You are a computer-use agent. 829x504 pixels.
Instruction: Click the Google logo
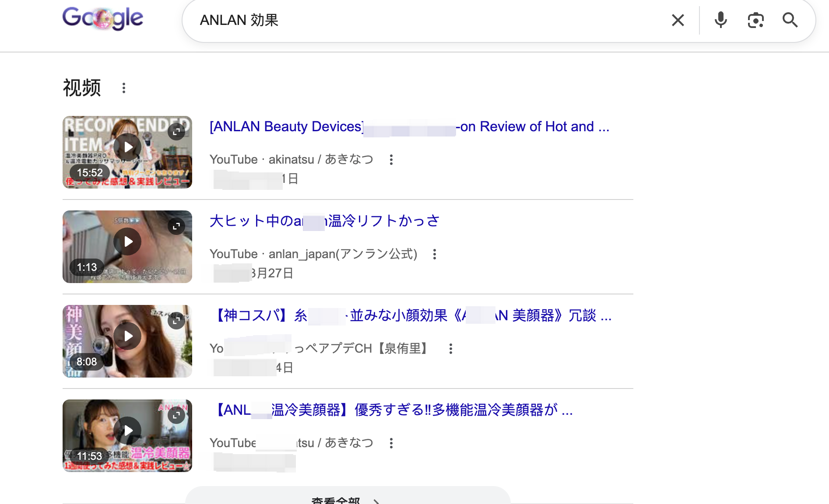[103, 18]
